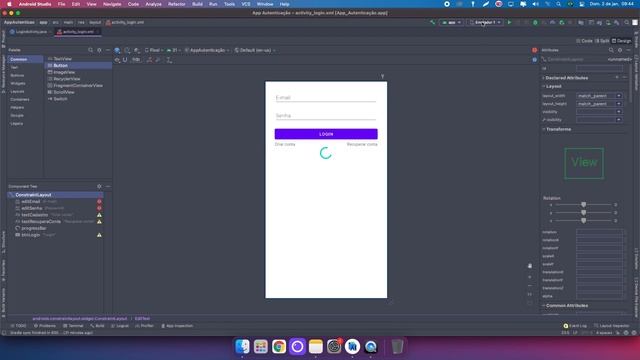This screenshot has height=360, width=640.
Task: Run the app with the green play icon
Action: pos(509,22)
